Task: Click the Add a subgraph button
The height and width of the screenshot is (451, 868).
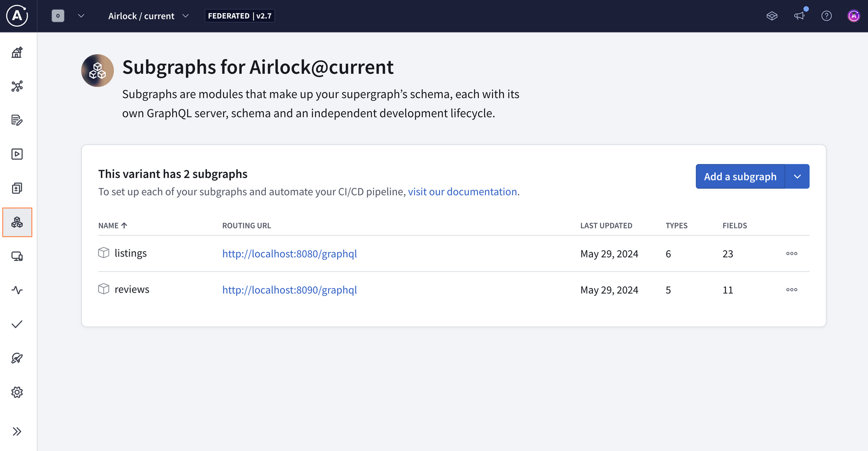Action: coord(740,176)
